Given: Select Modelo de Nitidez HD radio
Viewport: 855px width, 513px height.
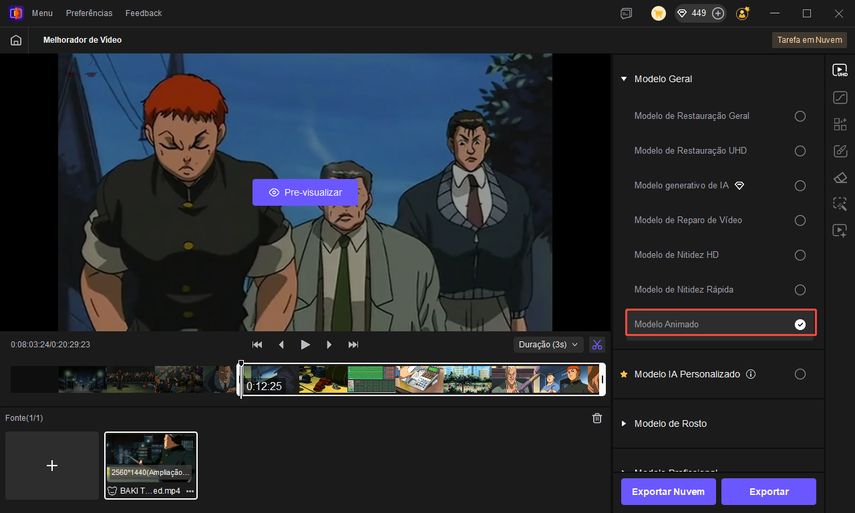Looking at the screenshot, I should click(x=800, y=255).
